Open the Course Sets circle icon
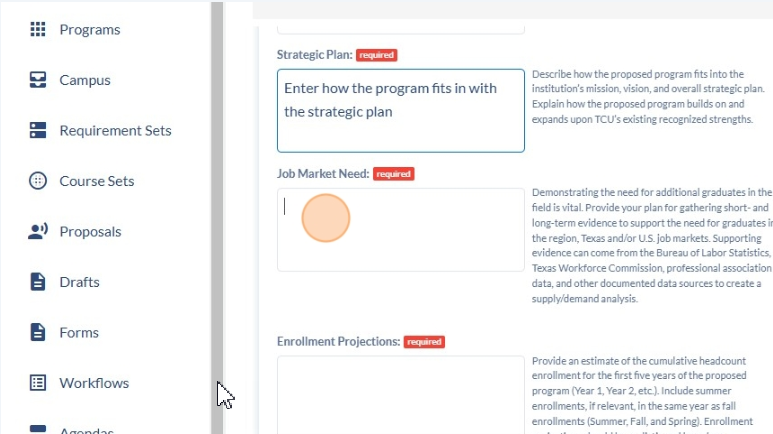 (x=38, y=181)
